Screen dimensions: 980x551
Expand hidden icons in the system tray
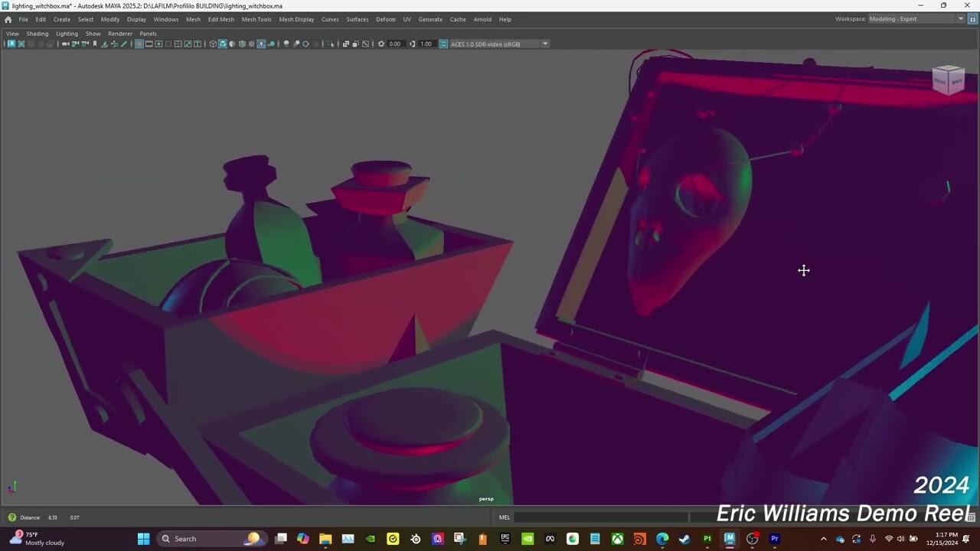click(823, 539)
